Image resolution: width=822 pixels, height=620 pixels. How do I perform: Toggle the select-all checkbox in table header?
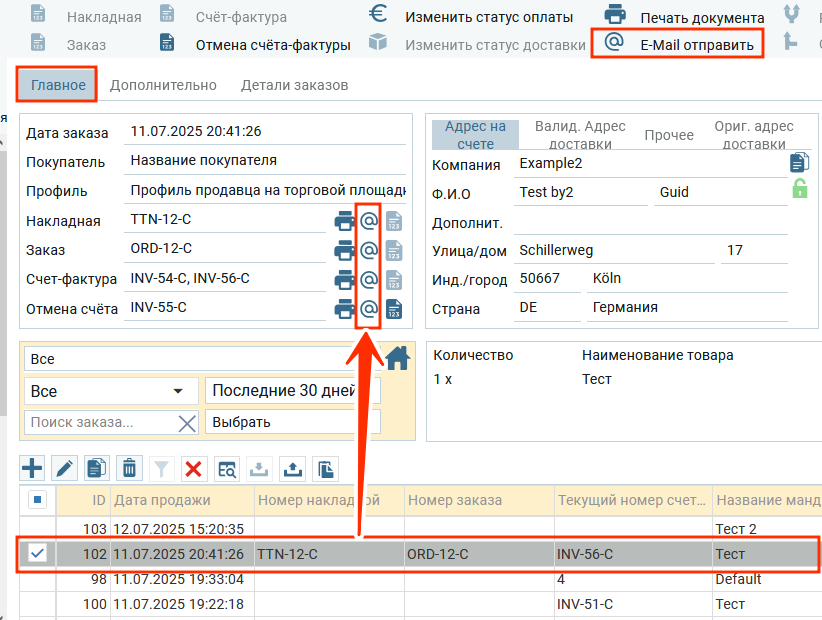coord(38,500)
